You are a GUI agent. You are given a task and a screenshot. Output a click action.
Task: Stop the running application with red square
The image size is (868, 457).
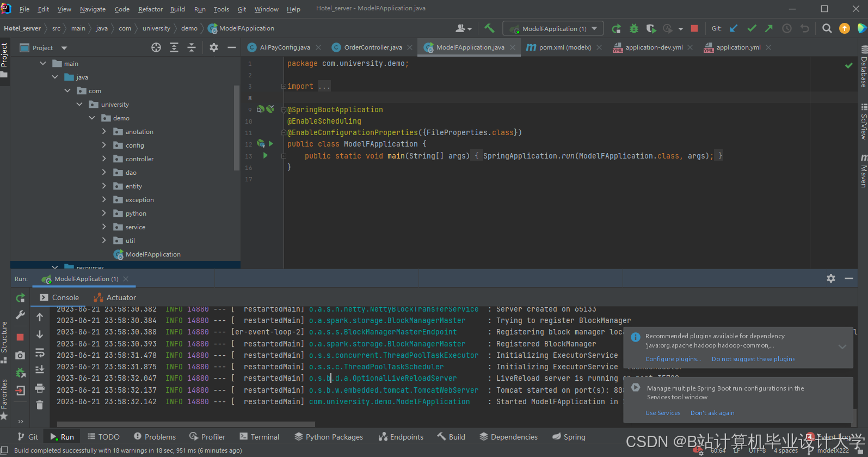coord(694,28)
